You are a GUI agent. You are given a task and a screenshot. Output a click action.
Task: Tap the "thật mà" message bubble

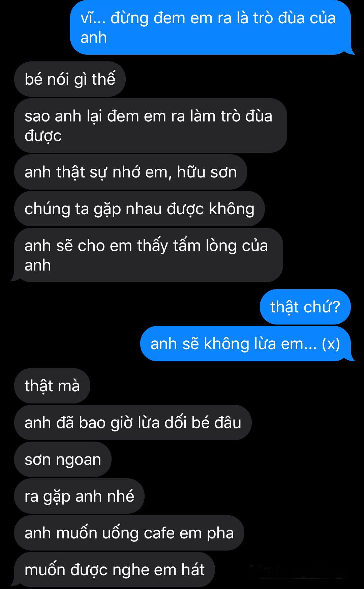coord(52,386)
